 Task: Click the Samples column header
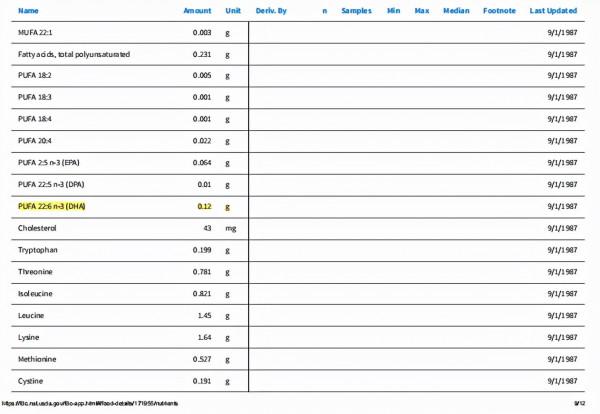point(356,10)
